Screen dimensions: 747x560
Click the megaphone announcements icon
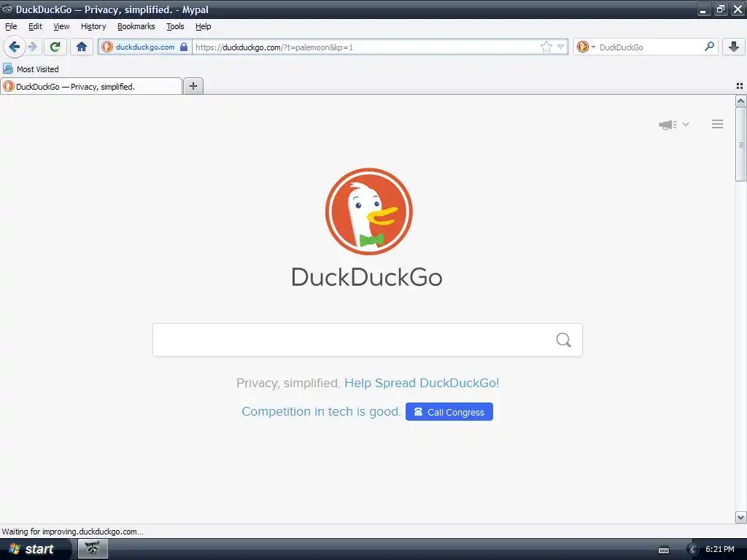click(667, 125)
